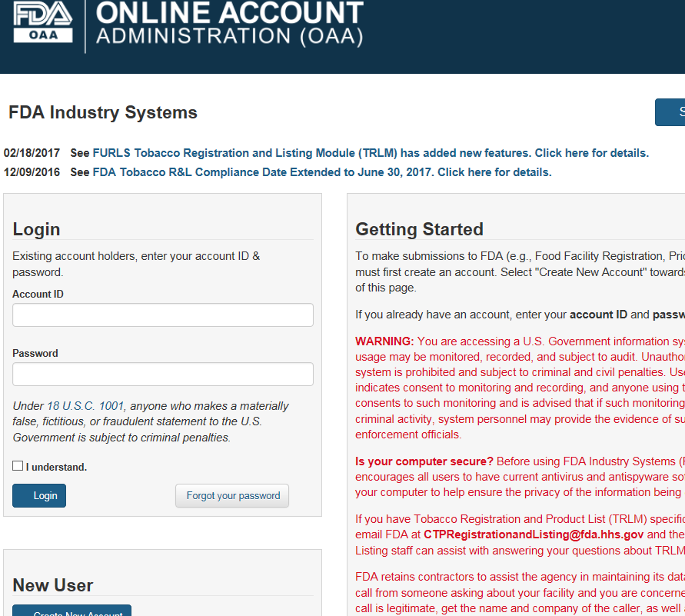Click the 12/09/2016 date text
The height and width of the screenshot is (616, 685).
(32, 172)
